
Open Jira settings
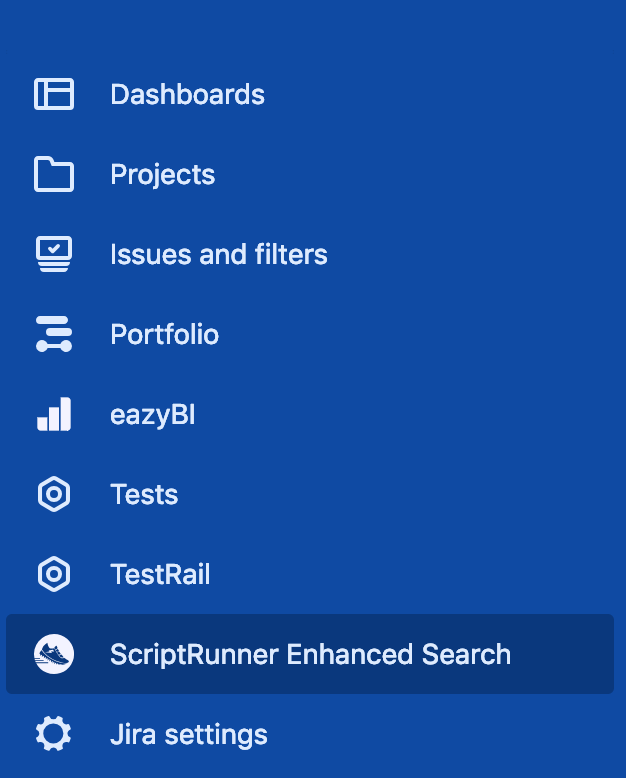[x=189, y=735]
